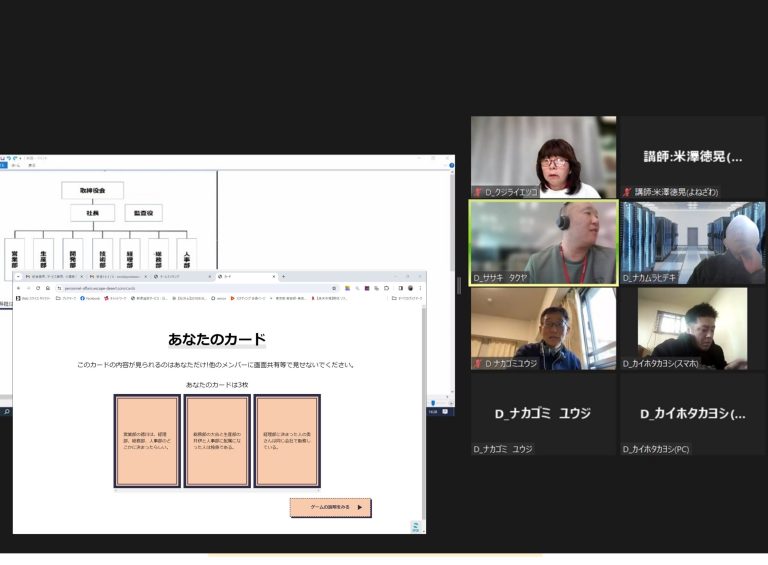Switch to the second Gmail browser tab
This screenshot has height=565, width=768.
[117, 277]
